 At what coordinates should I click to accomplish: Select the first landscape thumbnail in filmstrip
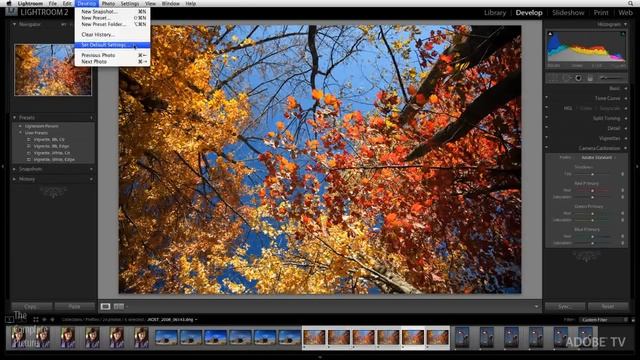click(x=167, y=338)
